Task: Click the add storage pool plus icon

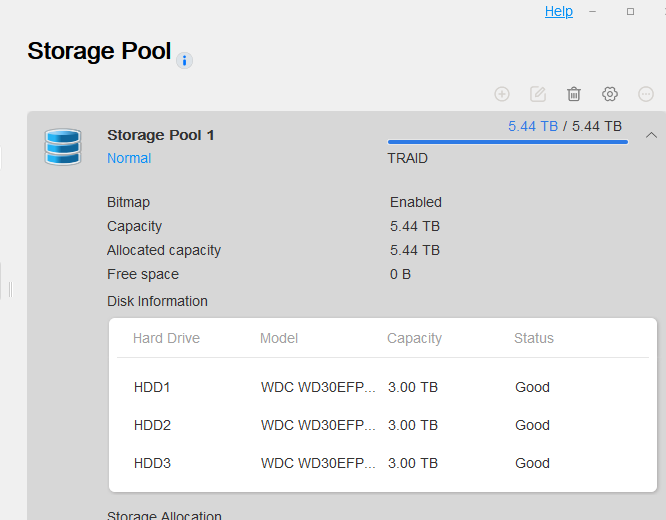Action: coord(502,94)
